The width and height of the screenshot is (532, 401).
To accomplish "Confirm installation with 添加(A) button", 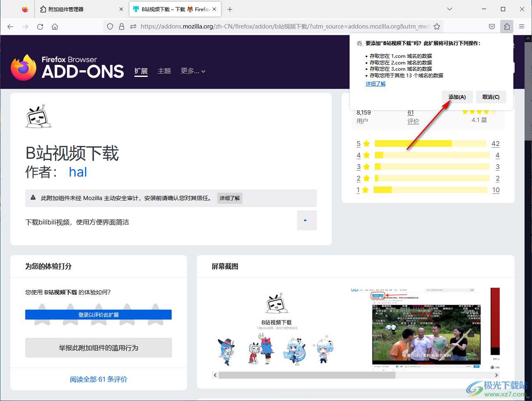I will (x=457, y=97).
